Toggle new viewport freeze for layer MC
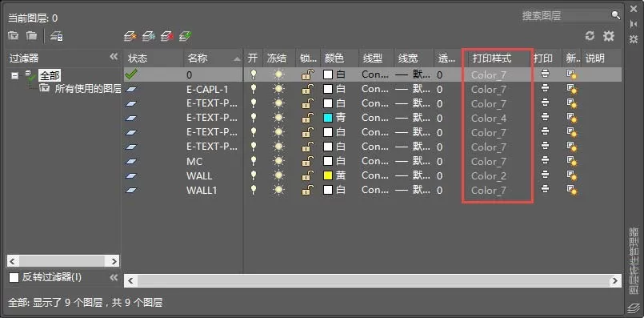Viewport: 644px width, 318px height. coord(572,161)
